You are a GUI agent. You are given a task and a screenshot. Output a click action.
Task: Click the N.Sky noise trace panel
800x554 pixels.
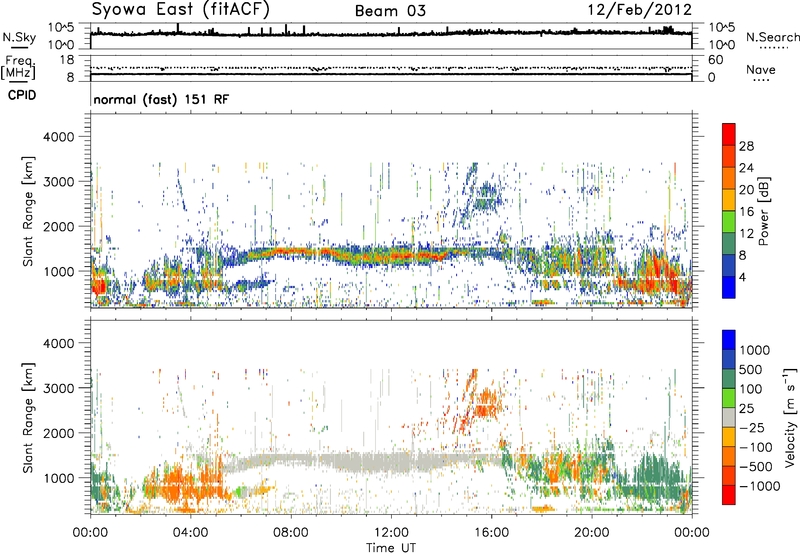[x=391, y=36]
